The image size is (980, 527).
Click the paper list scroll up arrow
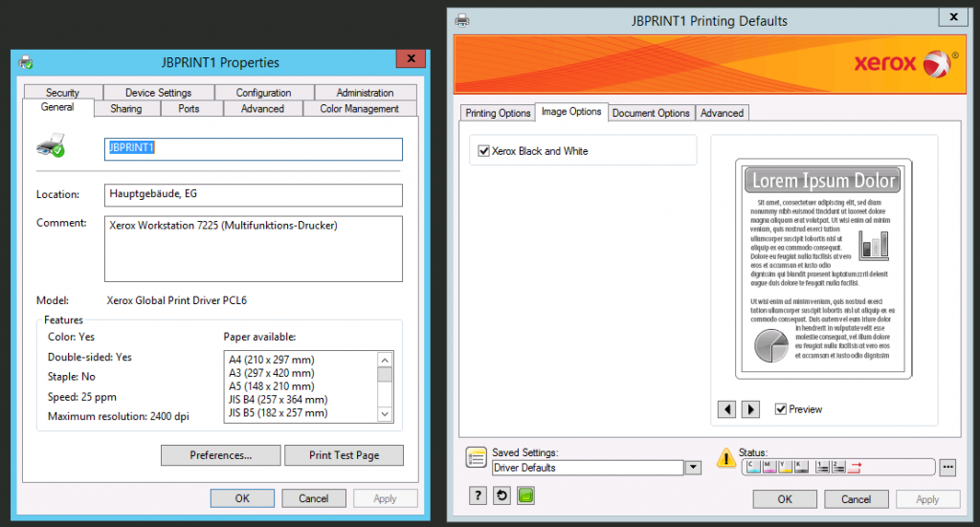point(385,360)
